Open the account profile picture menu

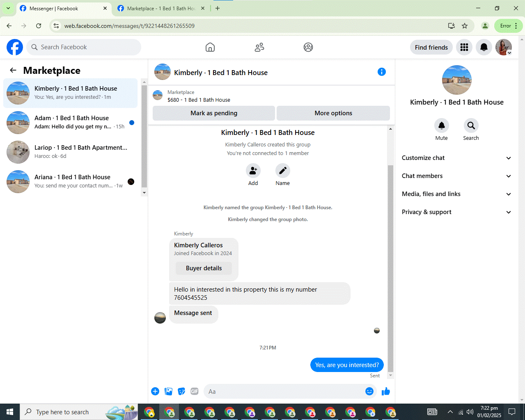504,47
